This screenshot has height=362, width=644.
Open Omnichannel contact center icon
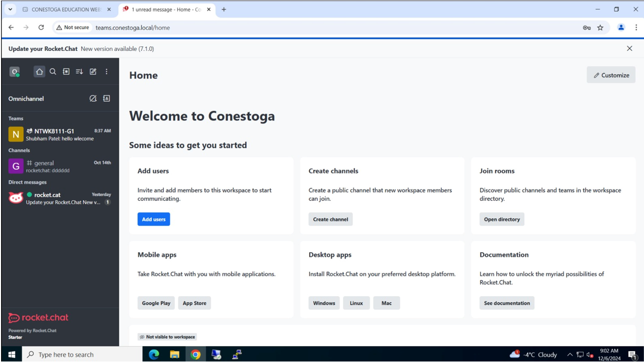(x=106, y=99)
